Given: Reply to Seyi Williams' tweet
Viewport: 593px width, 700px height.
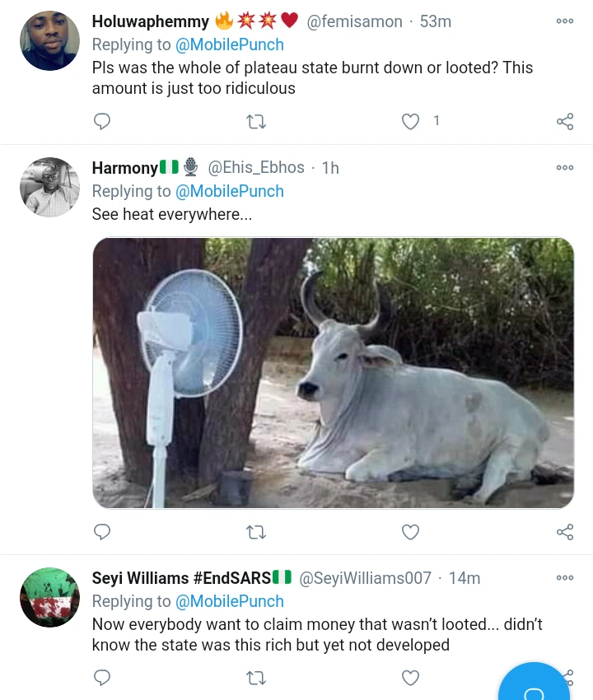Looking at the screenshot, I should pos(102,678).
